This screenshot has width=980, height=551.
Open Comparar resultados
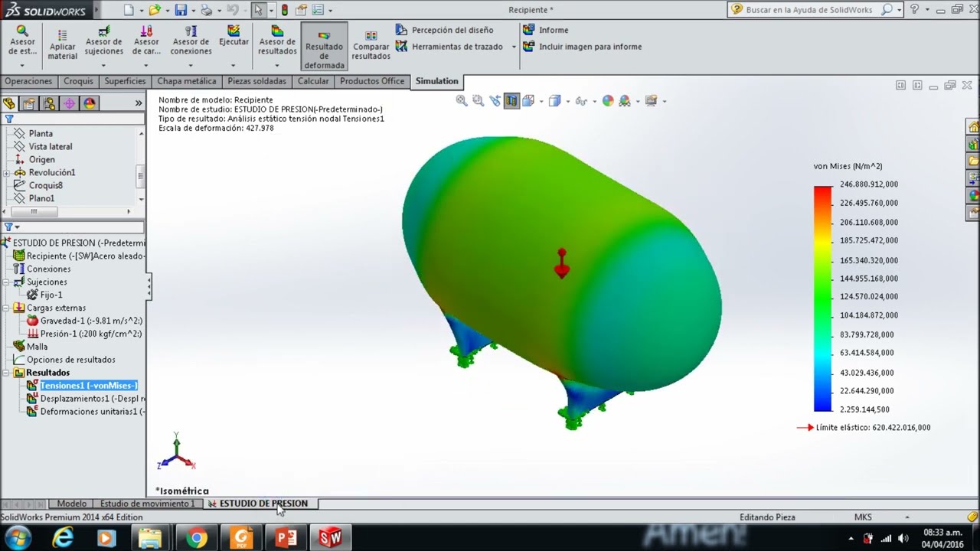[x=371, y=46]
